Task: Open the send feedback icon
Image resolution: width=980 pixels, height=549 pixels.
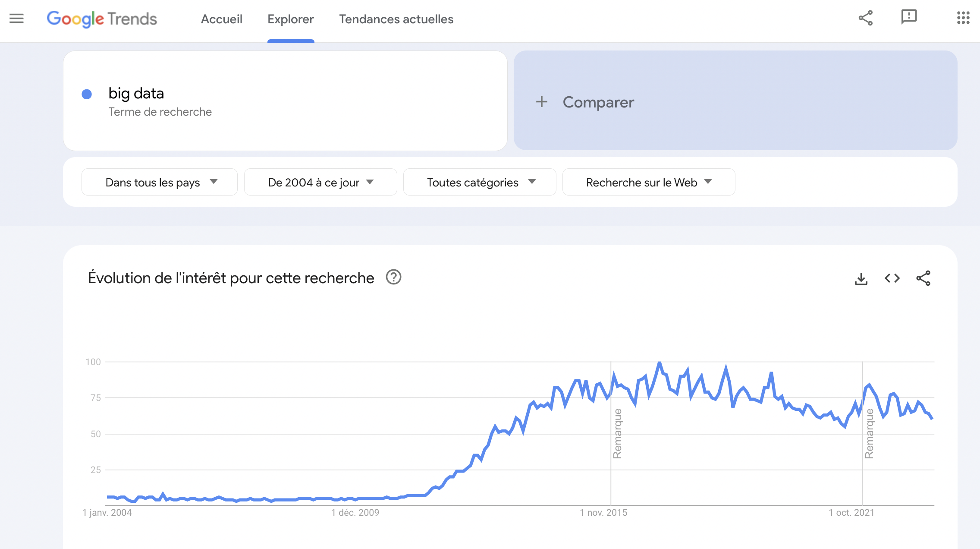Action: 908,17
